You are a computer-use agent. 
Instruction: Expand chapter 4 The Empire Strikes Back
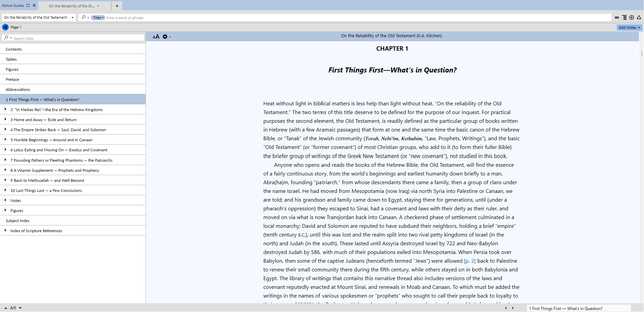[x=5, y=129]
